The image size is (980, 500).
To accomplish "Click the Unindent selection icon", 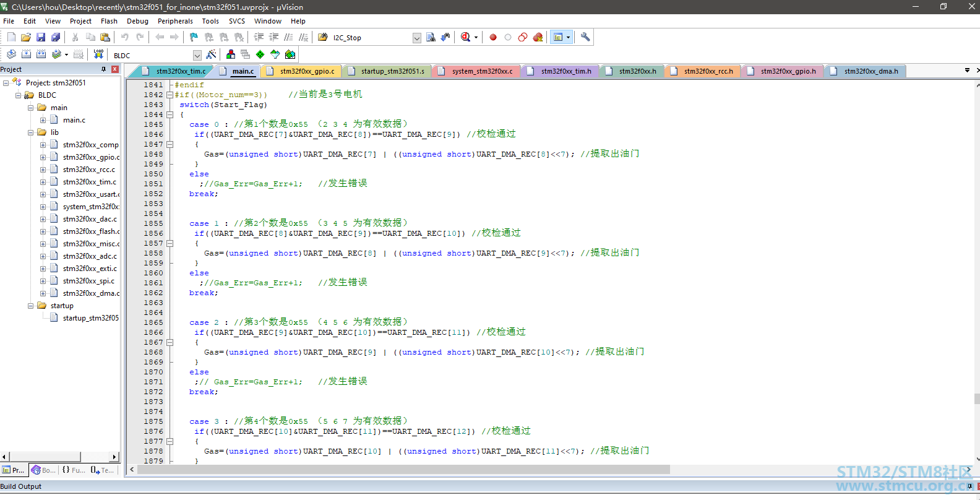I will tap(273, 37).
